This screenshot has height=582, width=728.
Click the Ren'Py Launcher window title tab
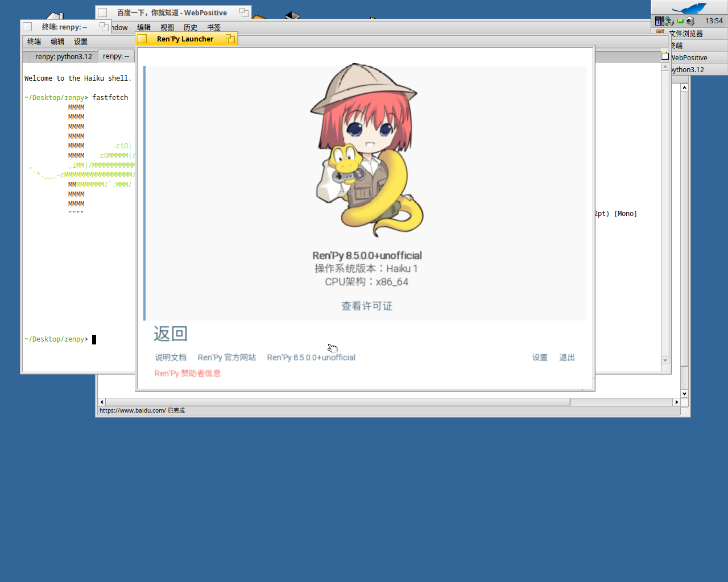pyautogui.click(x=185, y=39)
